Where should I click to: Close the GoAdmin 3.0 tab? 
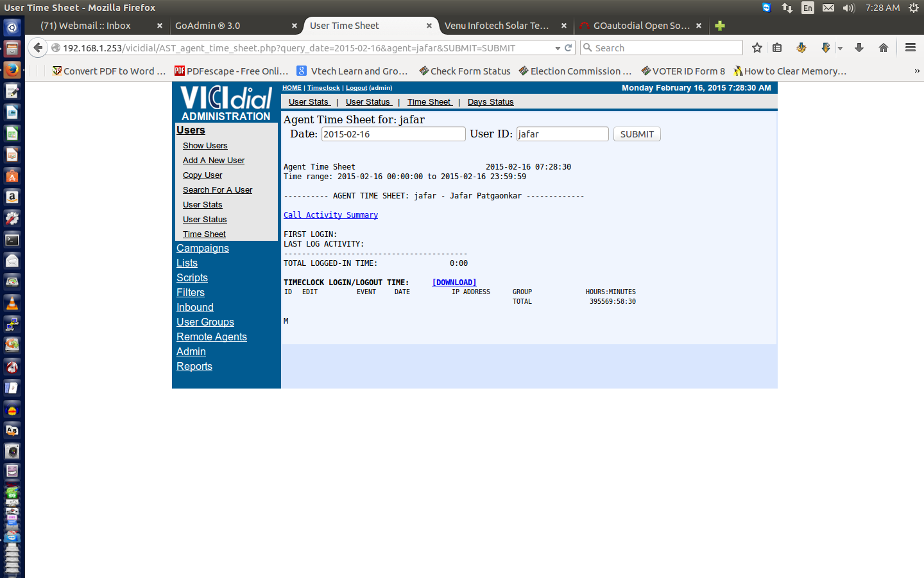tap(295, 26)
